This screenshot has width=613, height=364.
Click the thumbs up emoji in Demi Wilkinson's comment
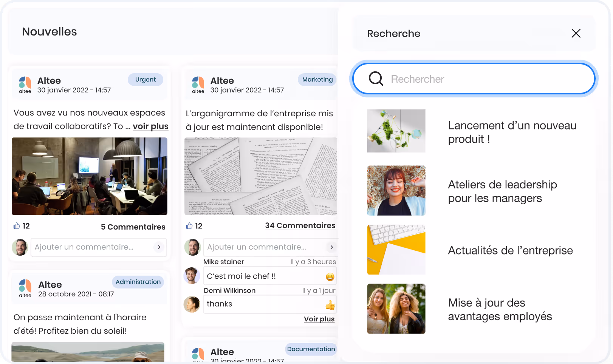pyautogui.click(x=330, y=305)
